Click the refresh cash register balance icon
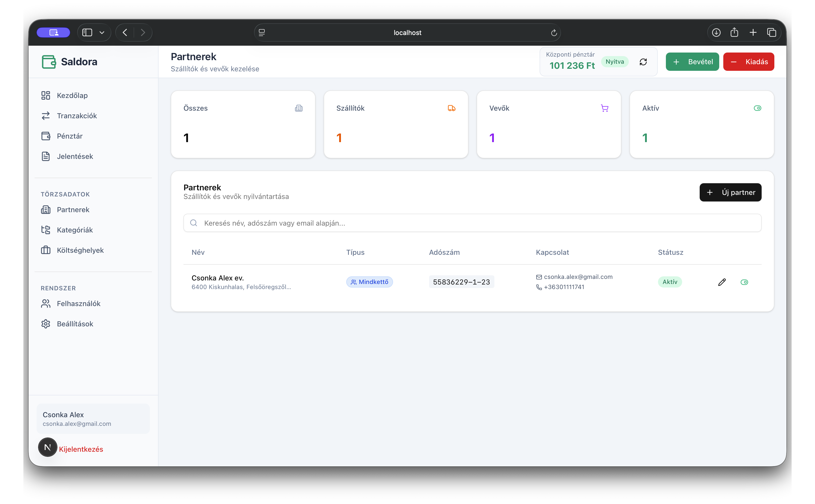 coord(643,62)
